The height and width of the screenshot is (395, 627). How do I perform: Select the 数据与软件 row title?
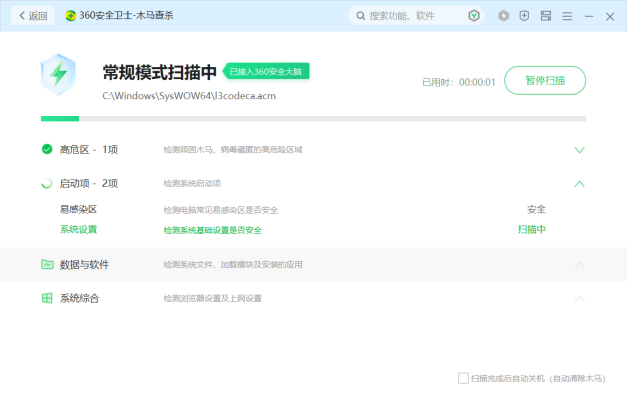(x=84, y=265)
